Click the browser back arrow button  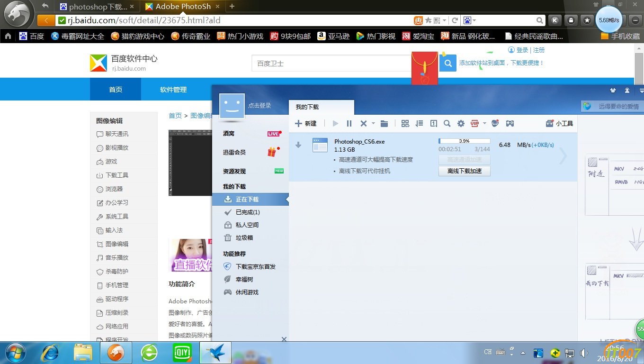tap(45, 20)
